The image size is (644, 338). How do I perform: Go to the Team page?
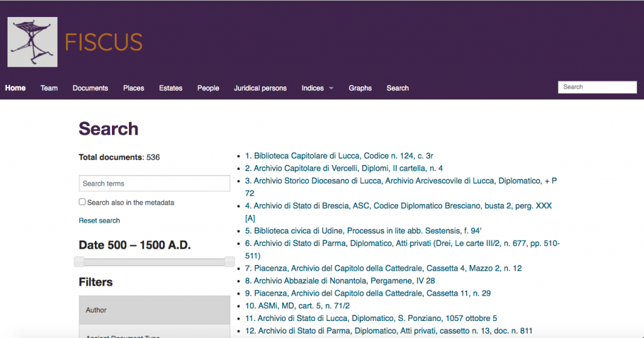[49, 88]
